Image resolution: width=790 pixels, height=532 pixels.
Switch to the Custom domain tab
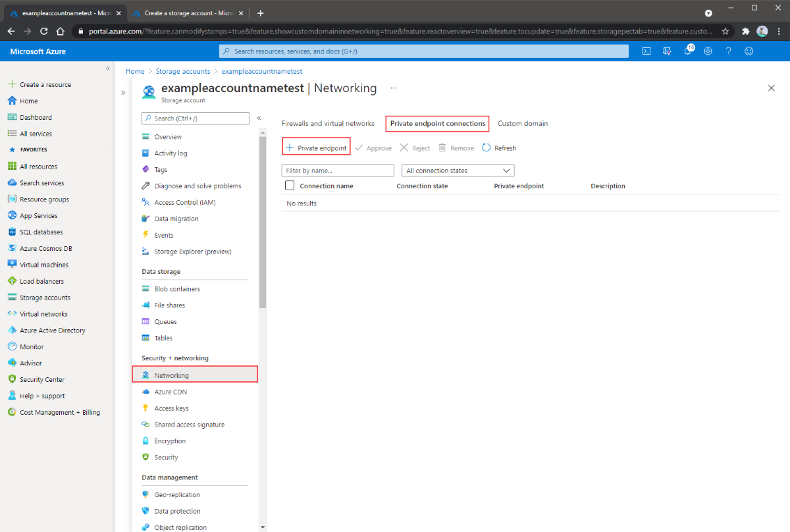tap(523, 123)
